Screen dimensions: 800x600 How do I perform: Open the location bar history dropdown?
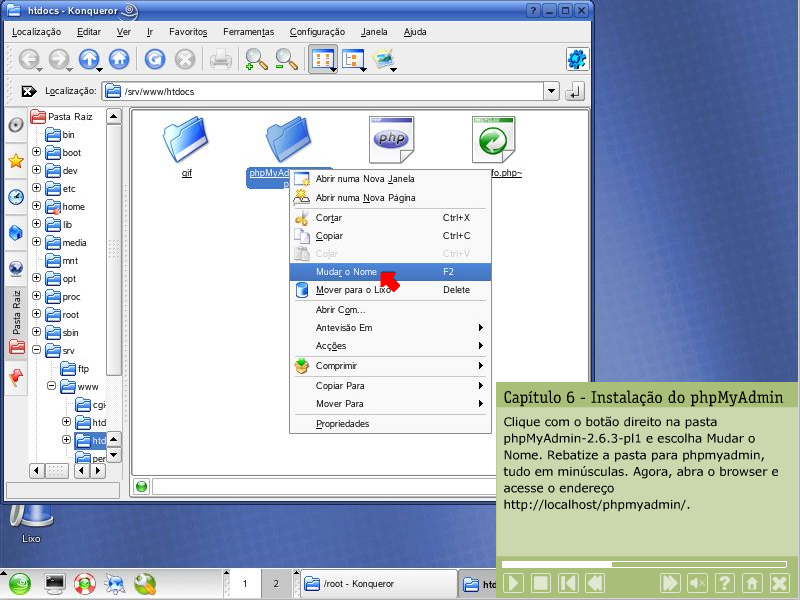[x=550, y=91]
